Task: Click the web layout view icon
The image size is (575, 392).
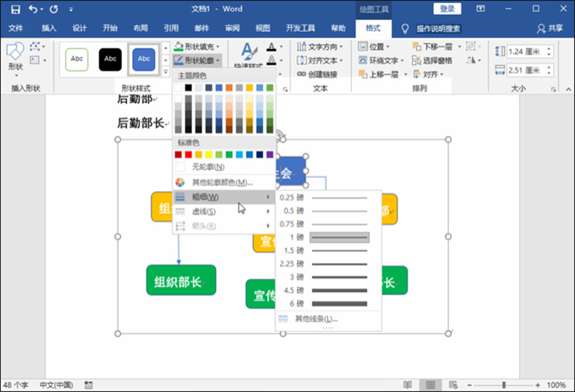Action: click(x=453, y=385)
